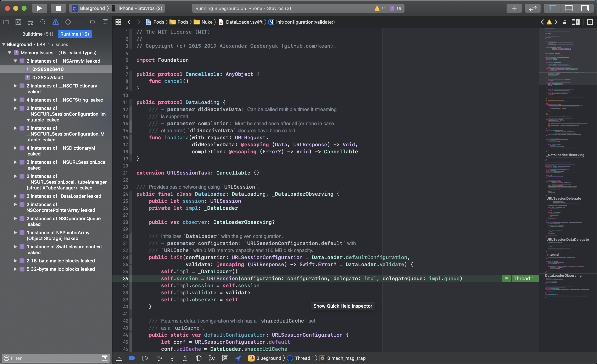Click the Stop button in toolbar
Screen dimensions: 597x364
(58, 8)
